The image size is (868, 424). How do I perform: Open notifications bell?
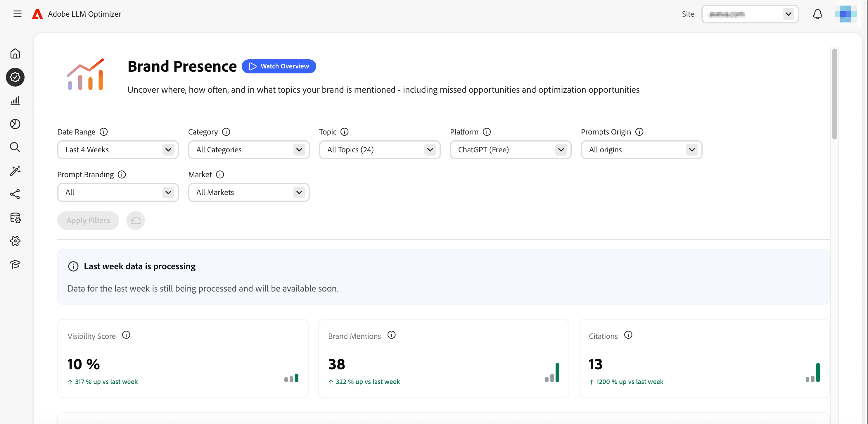click(818, 14)
